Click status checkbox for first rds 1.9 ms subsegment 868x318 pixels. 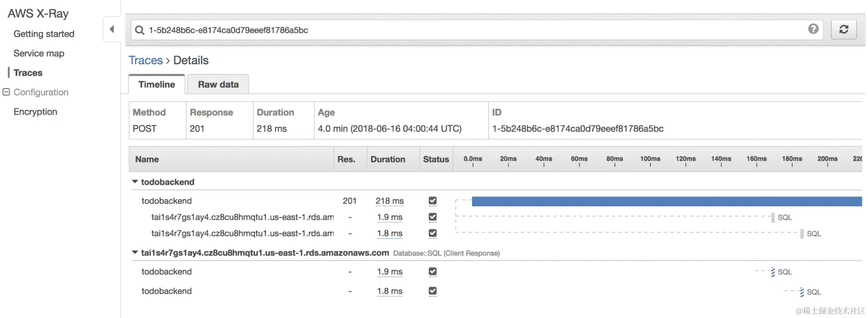click(432, 217)
